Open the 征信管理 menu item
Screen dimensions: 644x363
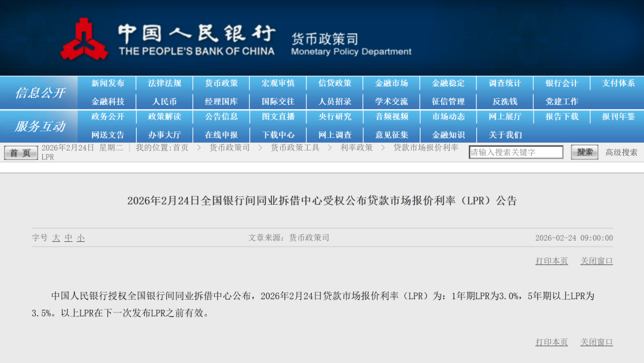[x=450, y=101]
